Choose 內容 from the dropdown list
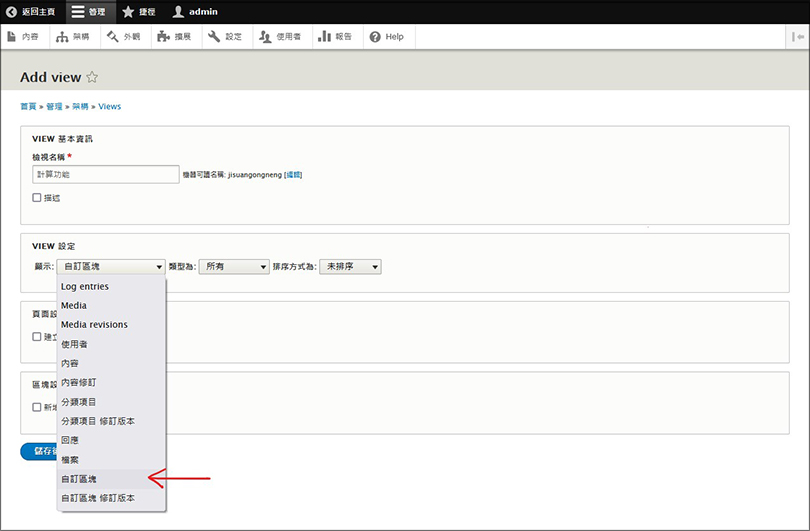The image size is (810, 531). tap(111, 363)
